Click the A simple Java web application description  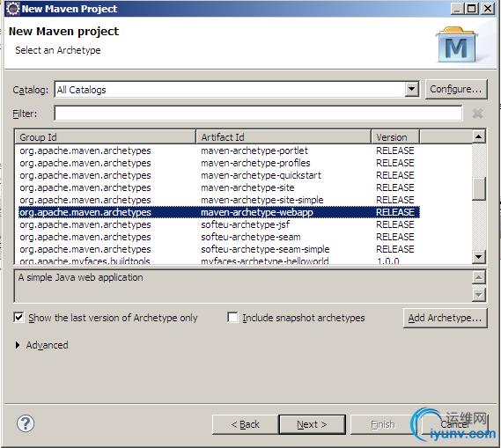[x=80, y=277]
